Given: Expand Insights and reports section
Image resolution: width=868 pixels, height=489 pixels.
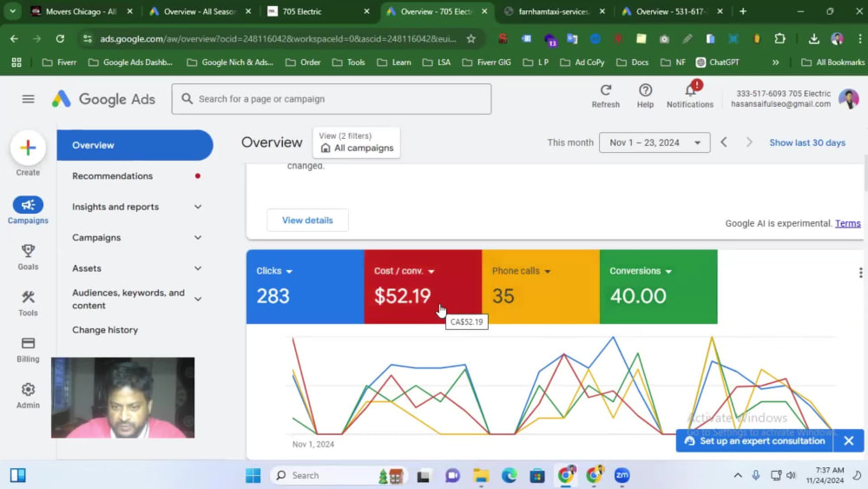Looking at the screenshot, I should coord(135,207).
